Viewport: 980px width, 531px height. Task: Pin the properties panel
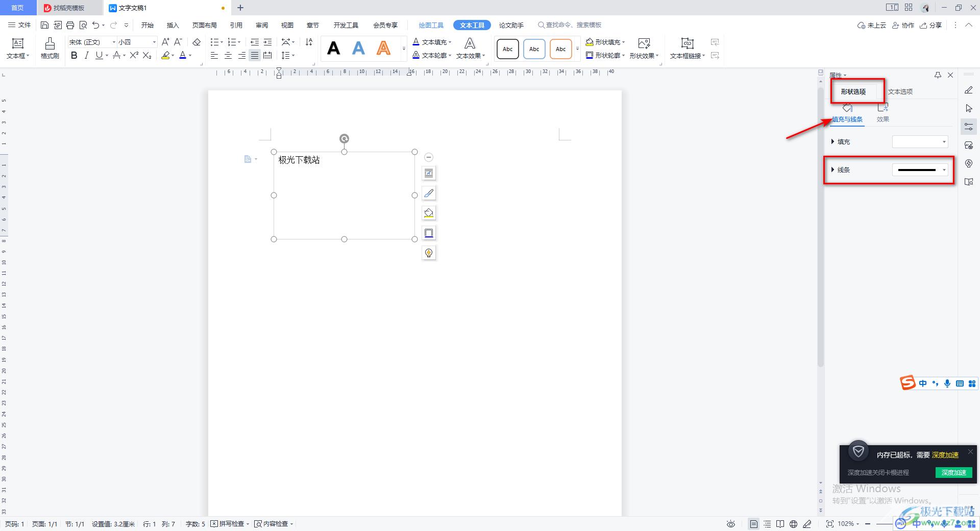(x=938, y=75)
